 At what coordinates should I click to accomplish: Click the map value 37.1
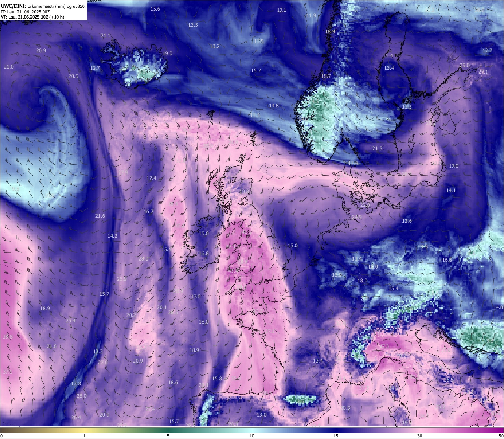coord(7,372)
